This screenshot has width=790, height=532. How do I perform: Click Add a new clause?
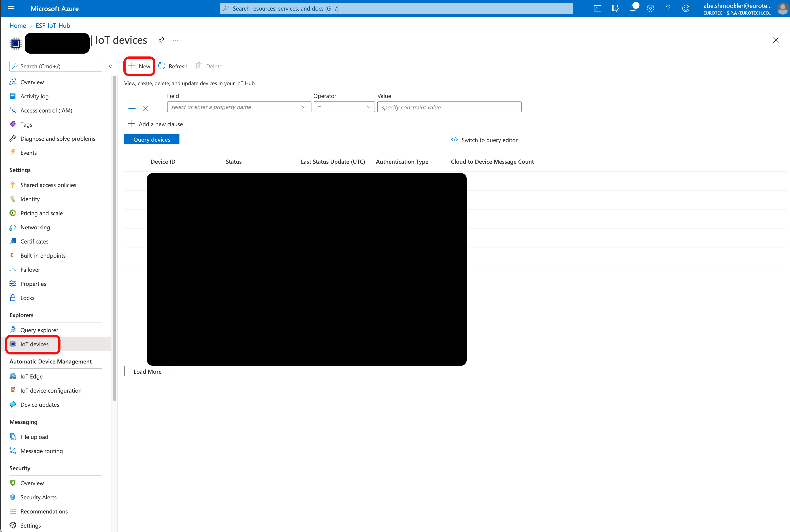click(155, 124)
